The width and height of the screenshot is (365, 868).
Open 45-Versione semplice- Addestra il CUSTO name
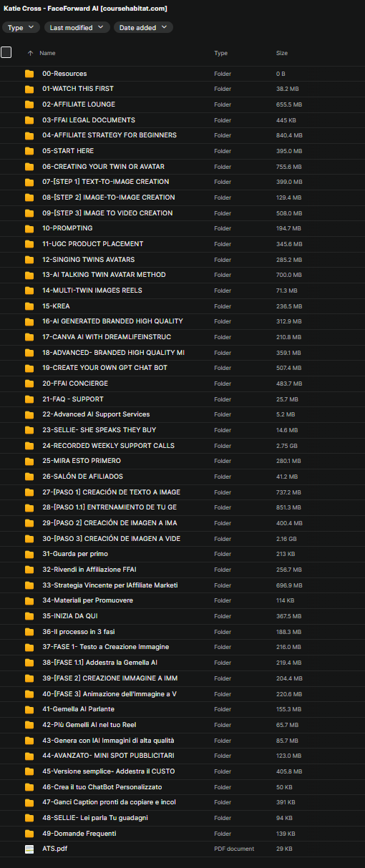point(108,771)
